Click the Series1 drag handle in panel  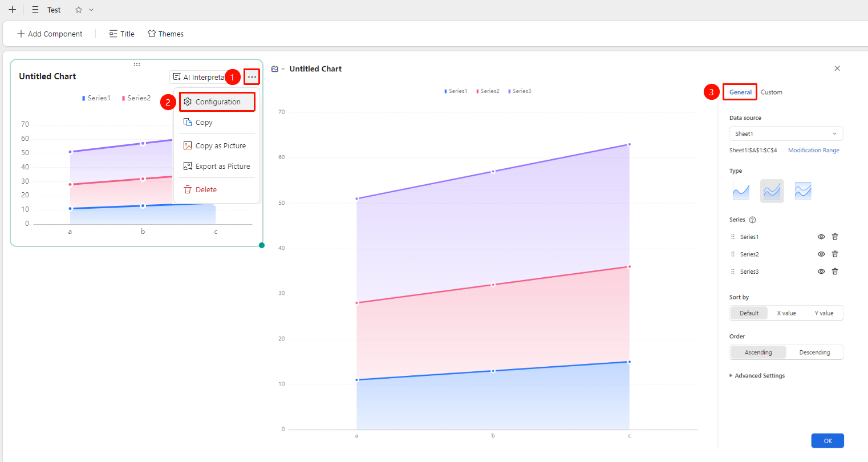coord(733,237)
